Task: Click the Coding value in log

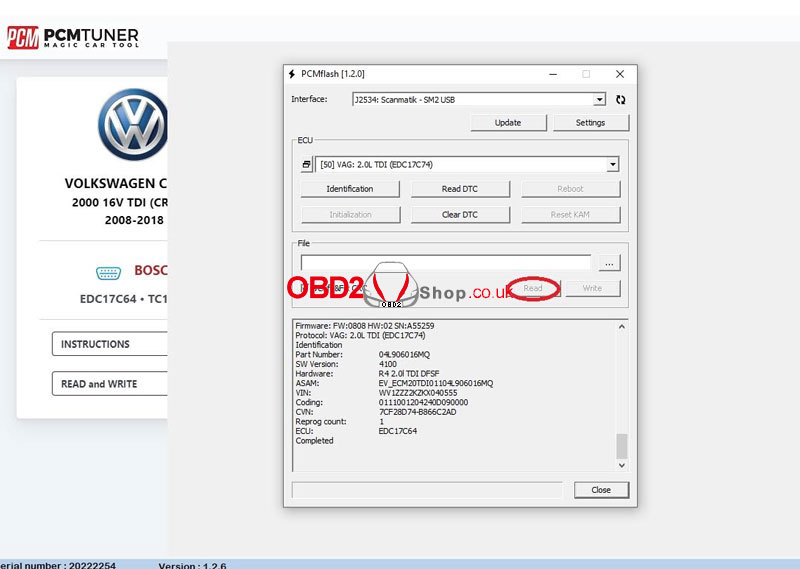Action: point(423,403)
